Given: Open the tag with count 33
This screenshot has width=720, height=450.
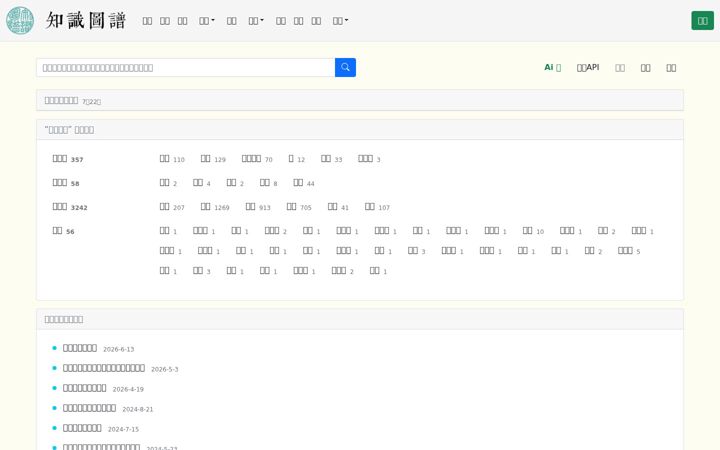Looking at the screenshot, I should click(331, 159).
